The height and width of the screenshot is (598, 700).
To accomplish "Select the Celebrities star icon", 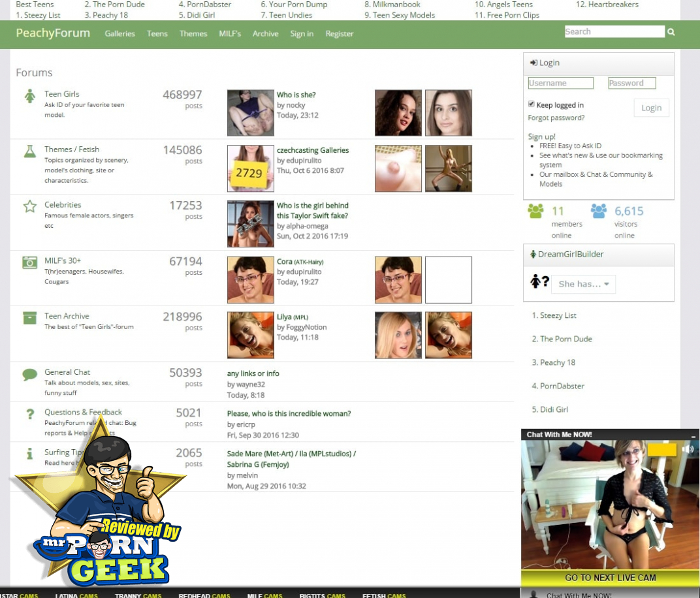I will point(29,207).
